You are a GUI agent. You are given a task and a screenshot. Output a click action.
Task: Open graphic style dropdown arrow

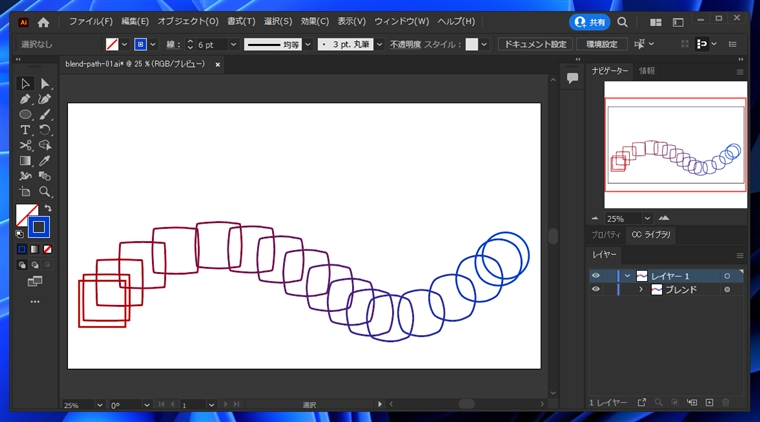[x=484, y=44]
